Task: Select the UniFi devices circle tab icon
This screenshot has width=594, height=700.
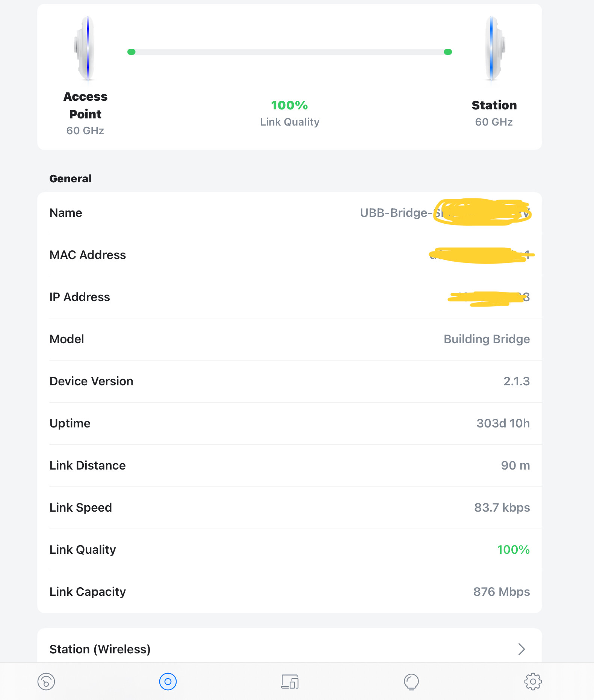Action: pos(168,681)
